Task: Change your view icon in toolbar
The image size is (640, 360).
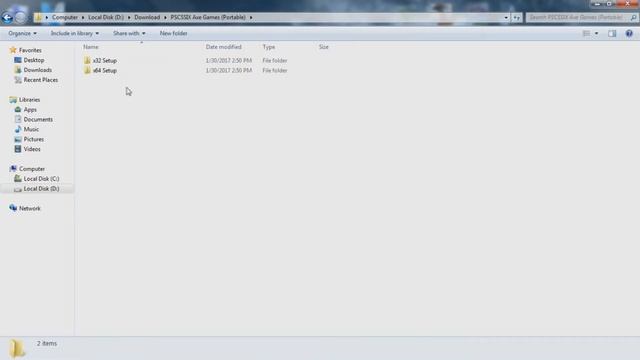Action: 586,33
